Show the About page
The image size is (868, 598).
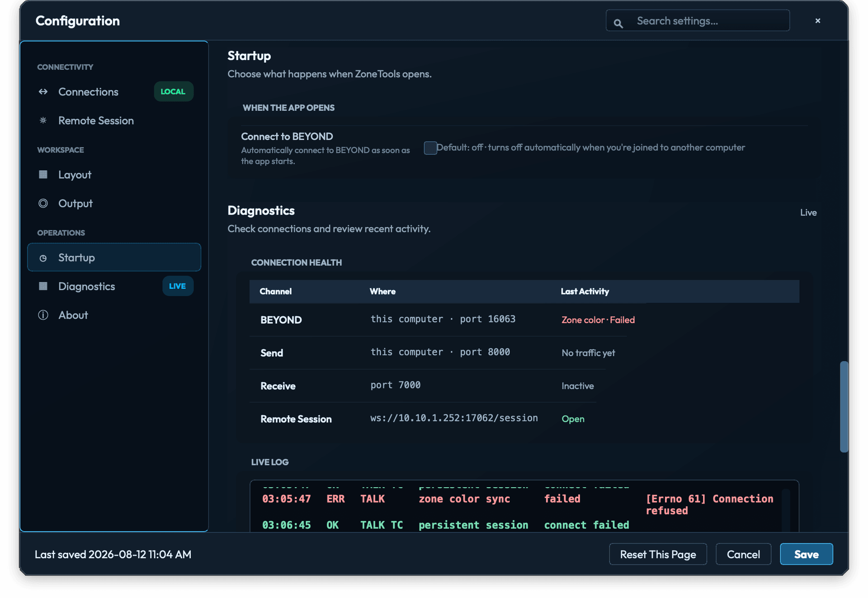click(114, 315)
